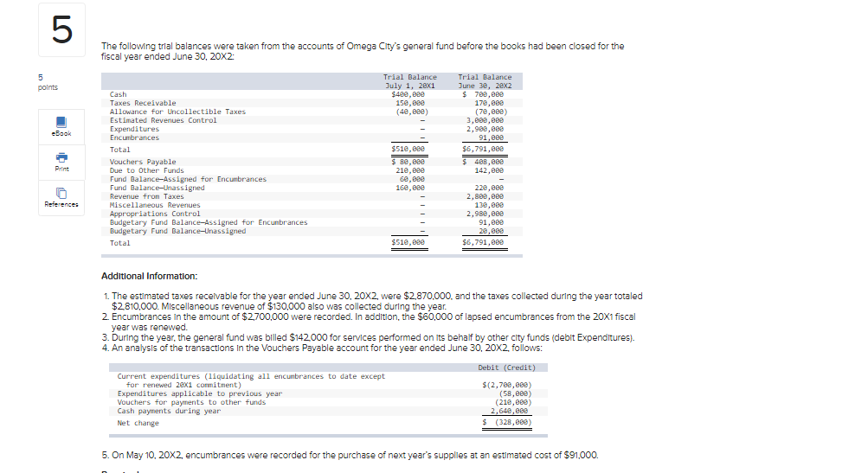868x473 pixels.
Task: Click 'Vouchers for payments to other funds' row
Action: (328, 403)
